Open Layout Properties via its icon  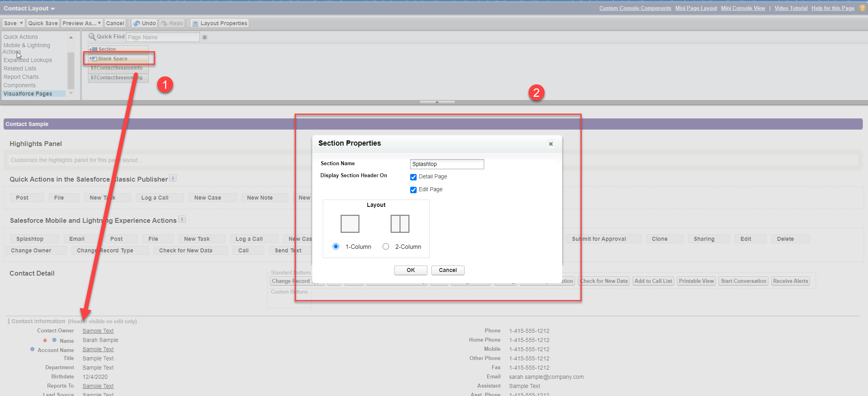[196, 24]
